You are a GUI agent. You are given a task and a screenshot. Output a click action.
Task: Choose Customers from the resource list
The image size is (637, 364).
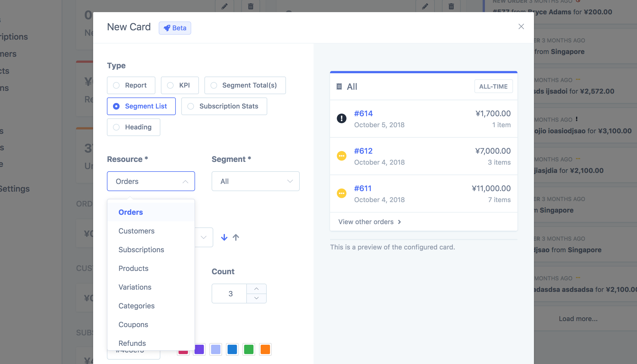coord(136,231)
